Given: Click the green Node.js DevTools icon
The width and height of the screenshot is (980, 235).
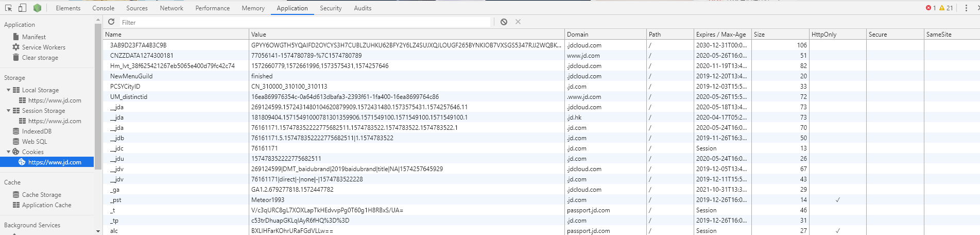Looking at the screenshot, I should pos(37,8).
